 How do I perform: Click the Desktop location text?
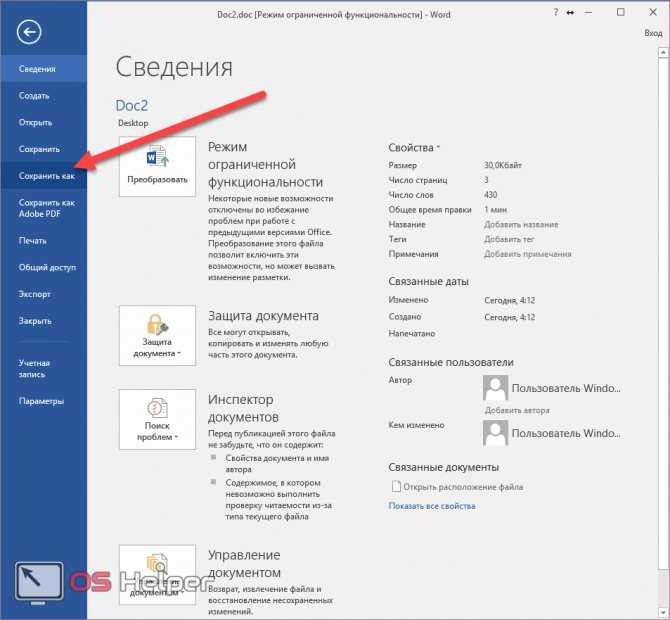click(133, 123)
